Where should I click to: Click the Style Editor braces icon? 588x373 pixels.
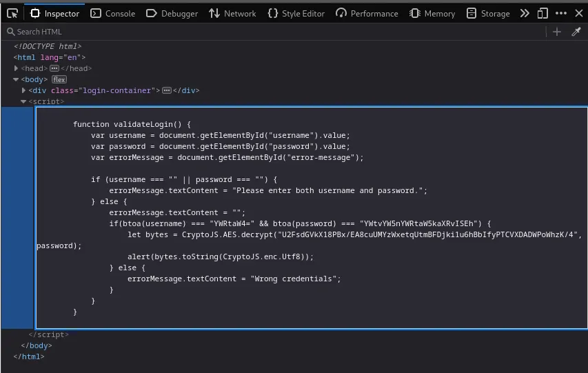tap(273, 14)
